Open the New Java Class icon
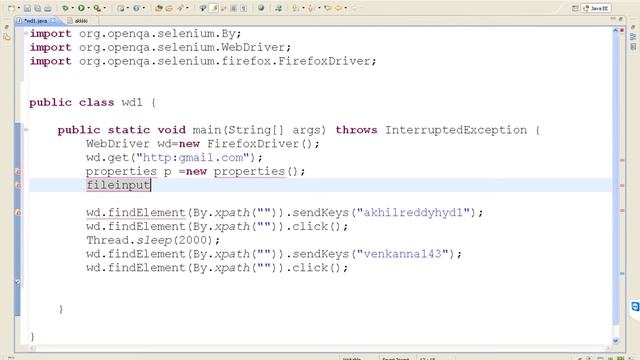The image size is (640, 360). click(136, 8)
